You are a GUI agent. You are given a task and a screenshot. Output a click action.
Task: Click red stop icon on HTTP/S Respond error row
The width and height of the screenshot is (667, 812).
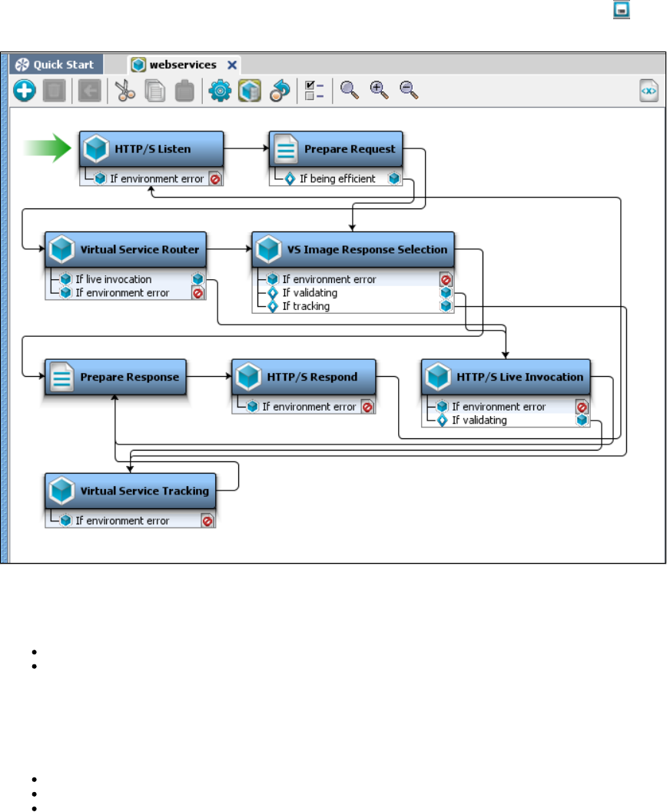point(367,407)
